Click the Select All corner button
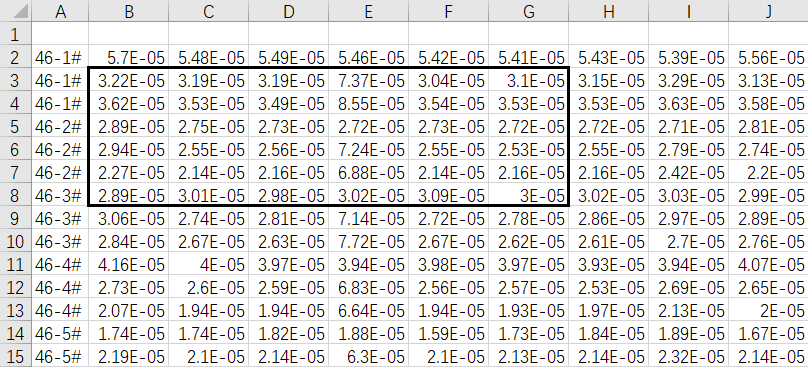 [x=15, y=11]
